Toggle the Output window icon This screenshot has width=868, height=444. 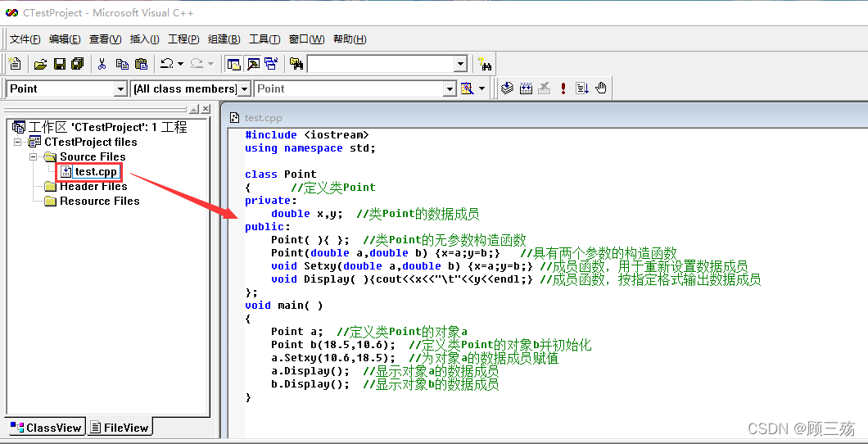(253, 64)
